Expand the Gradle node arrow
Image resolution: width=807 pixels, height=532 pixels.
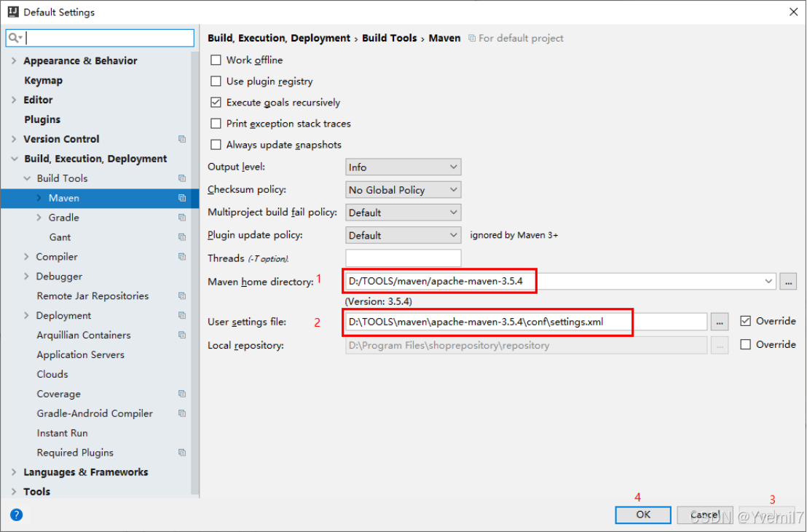[39, 217]
